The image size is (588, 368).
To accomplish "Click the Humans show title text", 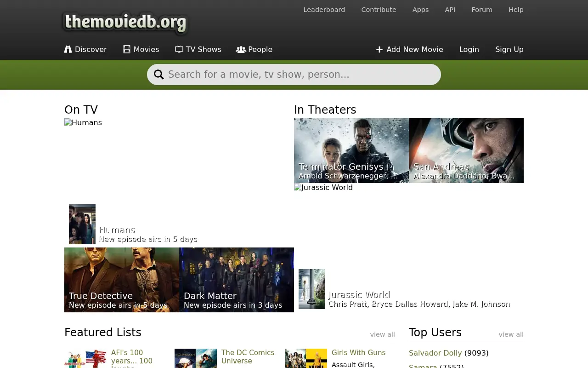I will click(117, 230).
